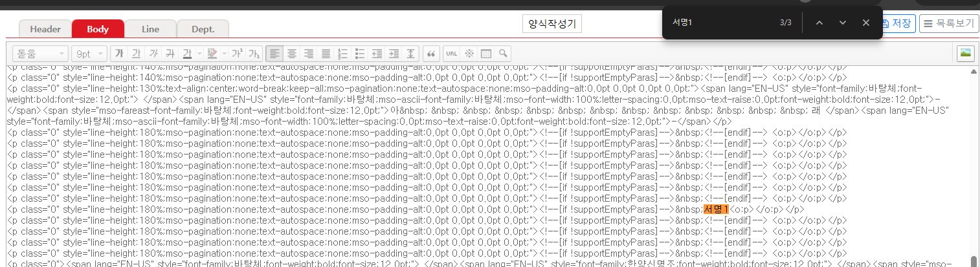Open font color dropdown arrow
The height and width of the screenshot is (267, 980).
pos(198,53)
